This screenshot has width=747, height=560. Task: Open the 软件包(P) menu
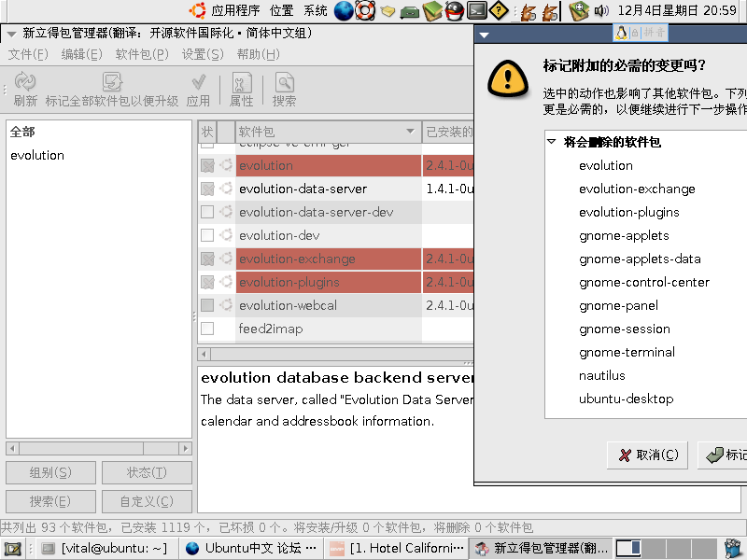coord(142,54)
